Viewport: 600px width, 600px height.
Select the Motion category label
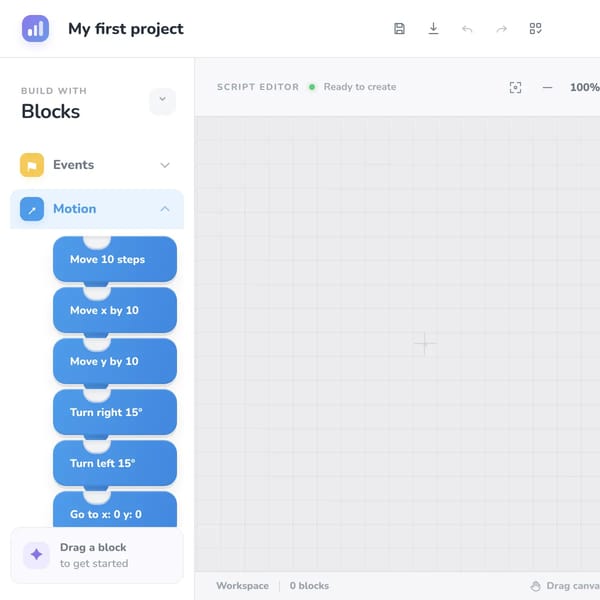click(75, 209)
